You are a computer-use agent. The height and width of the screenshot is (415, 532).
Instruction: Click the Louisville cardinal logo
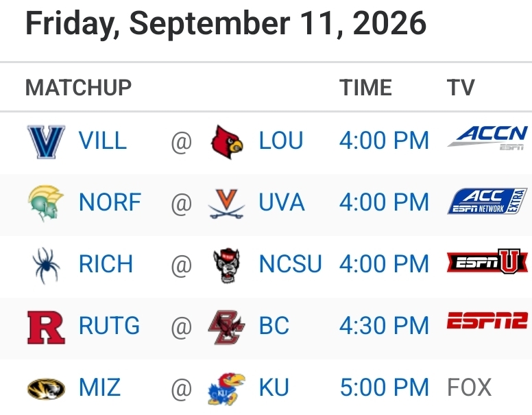click(227, 141)
